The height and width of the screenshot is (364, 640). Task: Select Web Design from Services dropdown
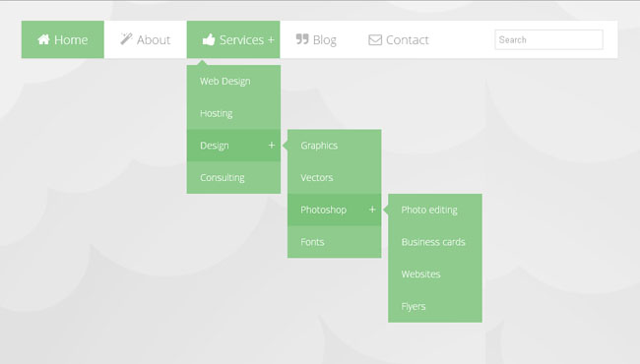[233, 81]
